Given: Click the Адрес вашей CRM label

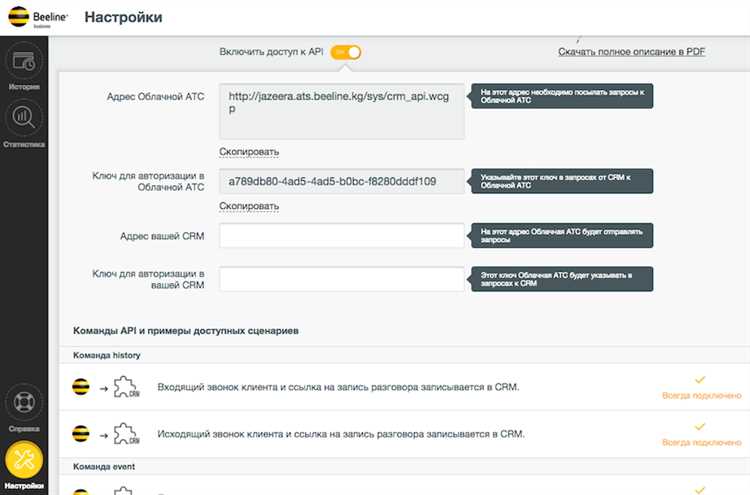Looking at the screenshot, I should [162, 236].
